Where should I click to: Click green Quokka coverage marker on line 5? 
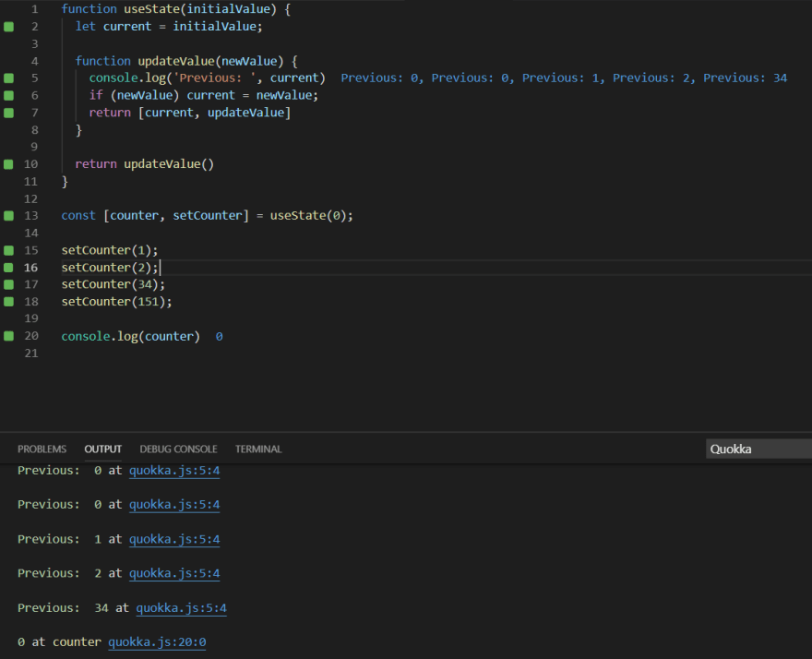pyautogui.click(x=9, y=78)
